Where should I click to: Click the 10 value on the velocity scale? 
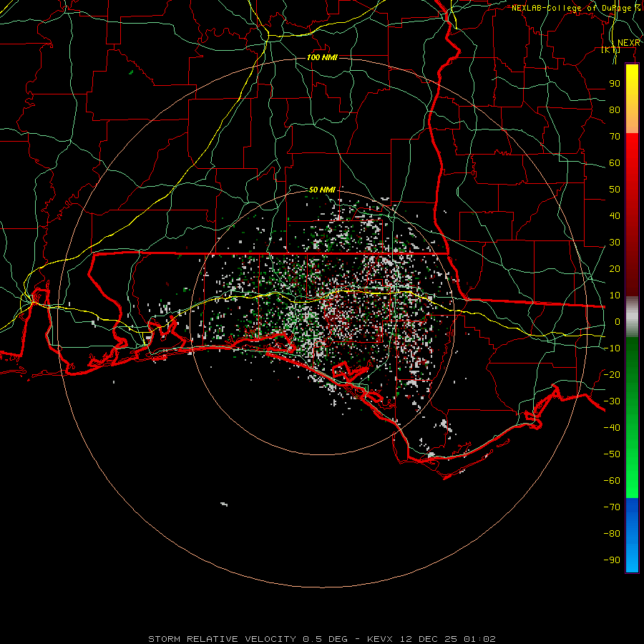[615, 296]
